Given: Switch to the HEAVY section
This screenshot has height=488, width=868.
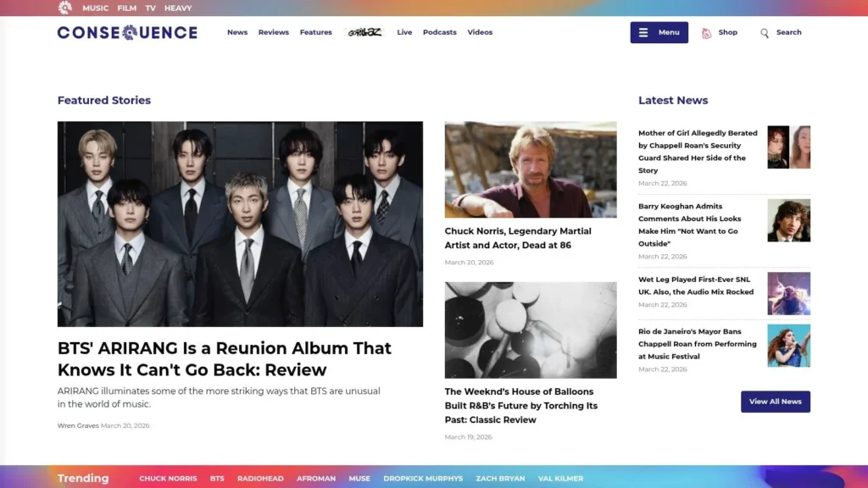Looking at the screenshot, I should point(178,8).
